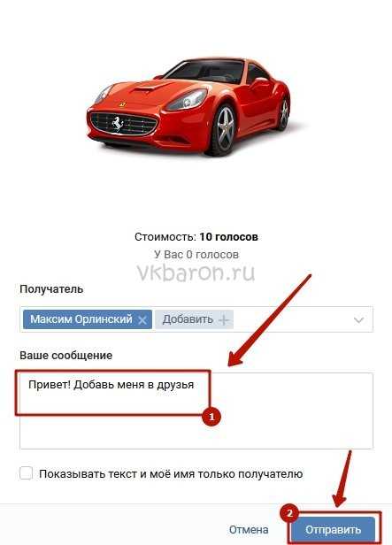
Task: Click the Привет! Добавь меня в друзья text
Action: pos(111,385)
